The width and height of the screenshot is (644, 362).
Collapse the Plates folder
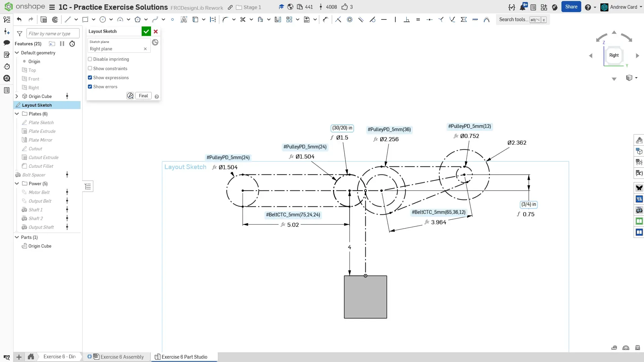17,114
